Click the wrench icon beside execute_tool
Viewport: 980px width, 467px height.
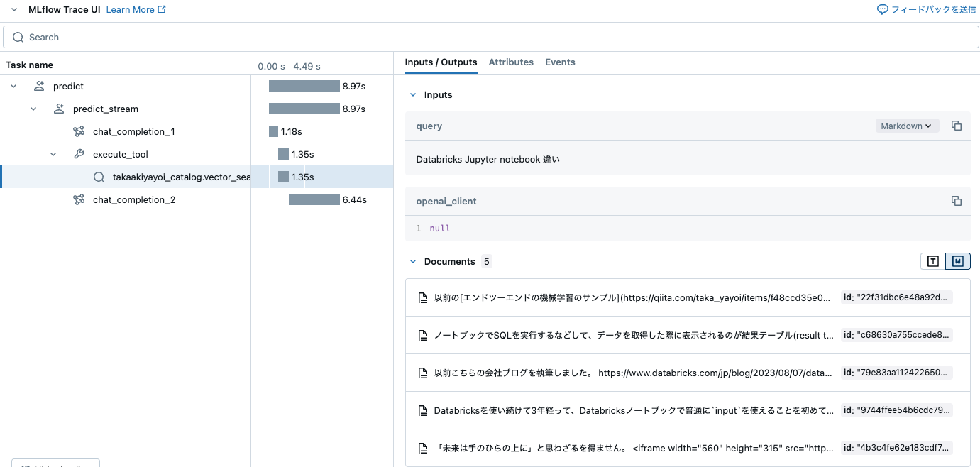click(79, 154)
